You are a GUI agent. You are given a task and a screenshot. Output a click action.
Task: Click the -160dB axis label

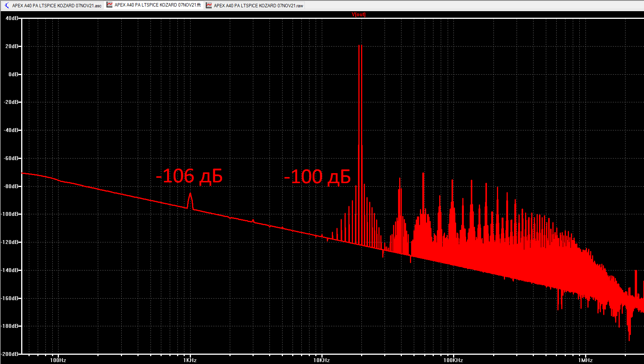coord(10,298)
